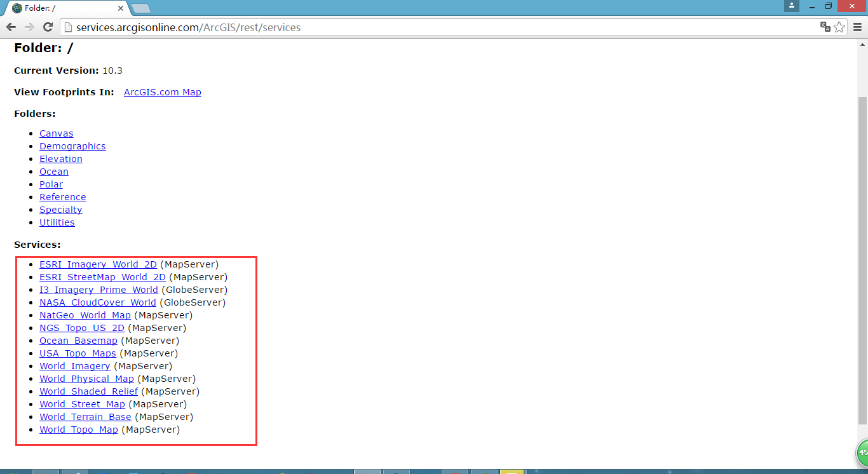Open World_Physical_Map service link

(86, 379)
